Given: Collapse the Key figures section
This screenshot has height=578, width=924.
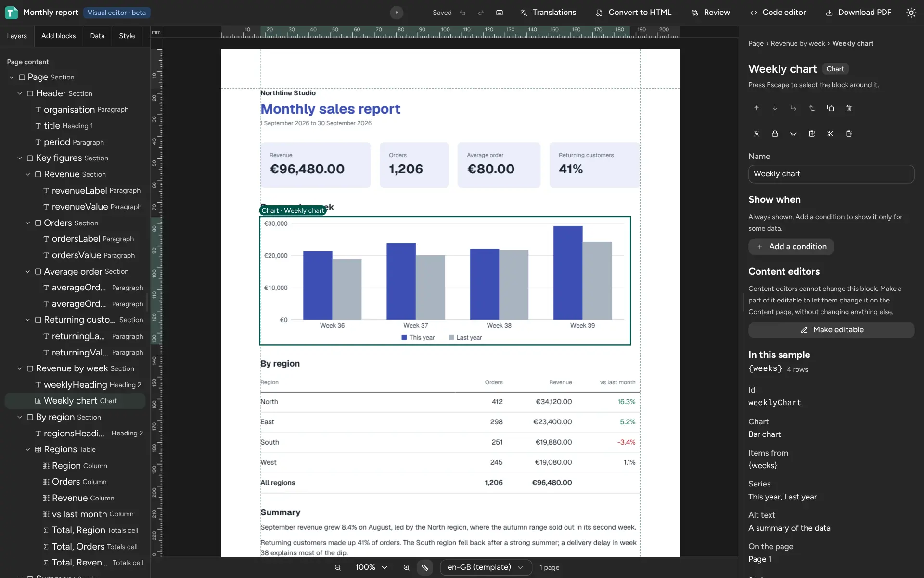Looking at the screenshot, I should [20, 158].
